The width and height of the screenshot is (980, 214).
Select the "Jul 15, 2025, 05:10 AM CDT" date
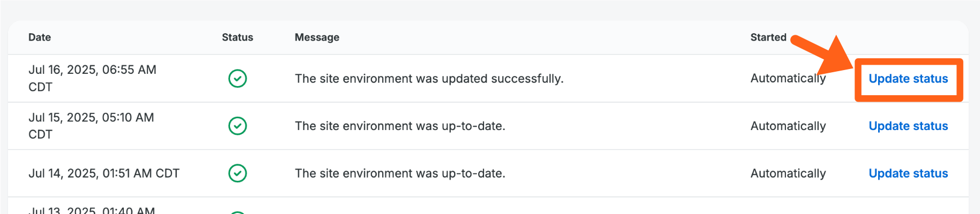[91, 126]
